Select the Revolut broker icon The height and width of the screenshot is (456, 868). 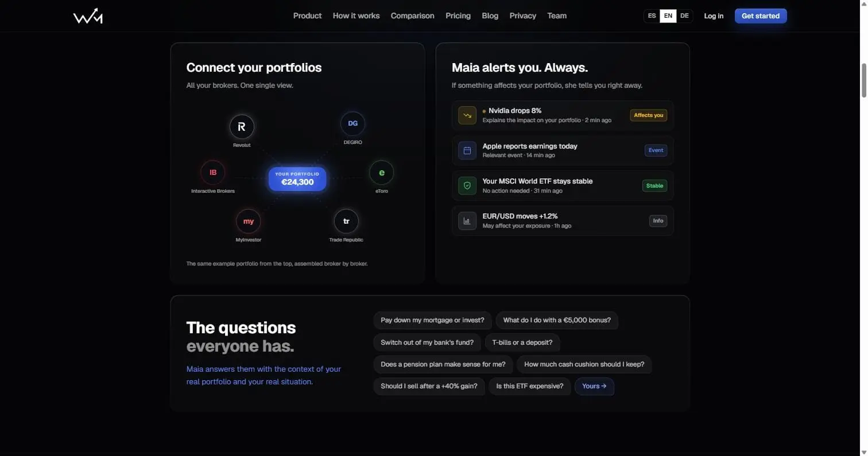point(242,127)
